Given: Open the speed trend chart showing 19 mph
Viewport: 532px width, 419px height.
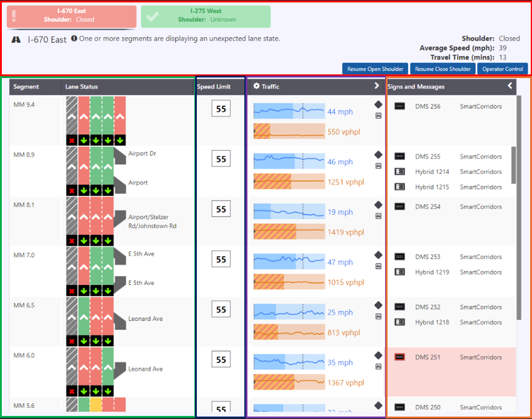Looking at the screenshot, I should tap(289, 211).
